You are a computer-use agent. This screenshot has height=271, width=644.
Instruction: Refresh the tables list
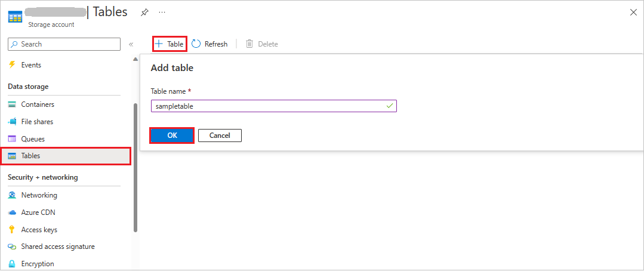click(x=209, y=44)
